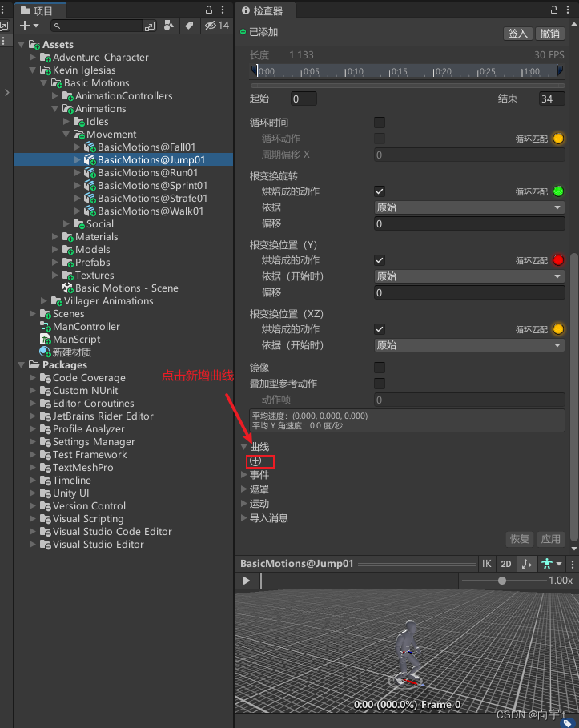Click the Project panel lock icon
579x728 pixels.
point(209,10)
